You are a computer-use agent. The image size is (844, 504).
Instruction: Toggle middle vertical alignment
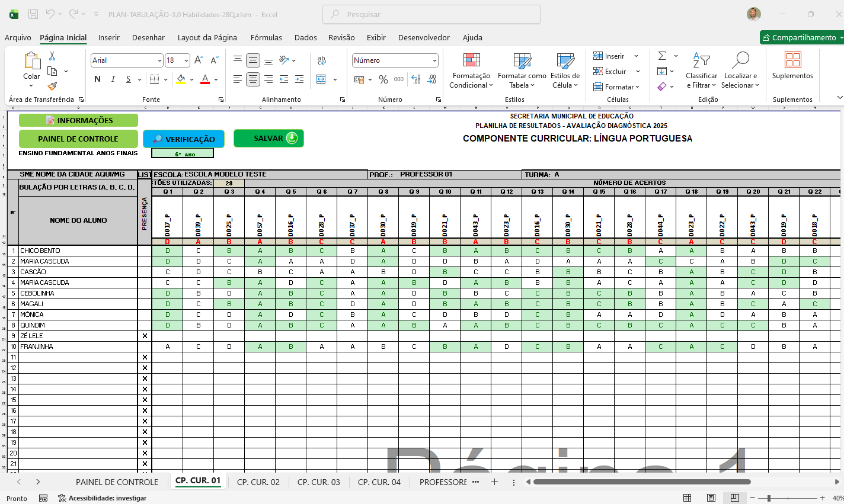[x=253, y=60]
